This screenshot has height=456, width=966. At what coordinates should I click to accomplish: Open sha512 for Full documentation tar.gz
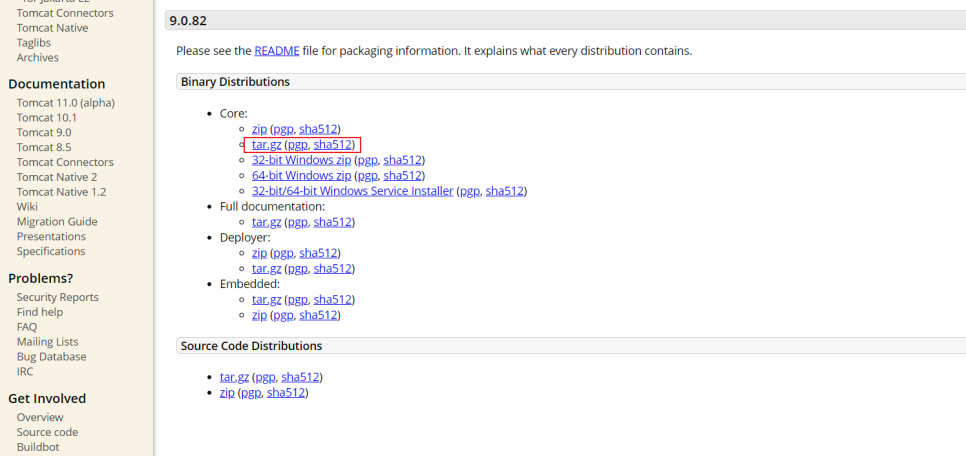pyautogui.click(x=332, y=222)
